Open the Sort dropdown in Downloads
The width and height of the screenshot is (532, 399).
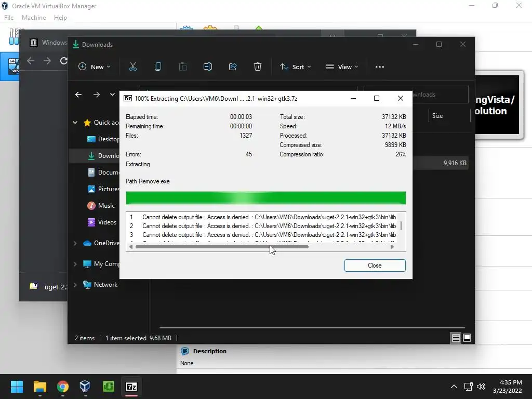[295, 67]
